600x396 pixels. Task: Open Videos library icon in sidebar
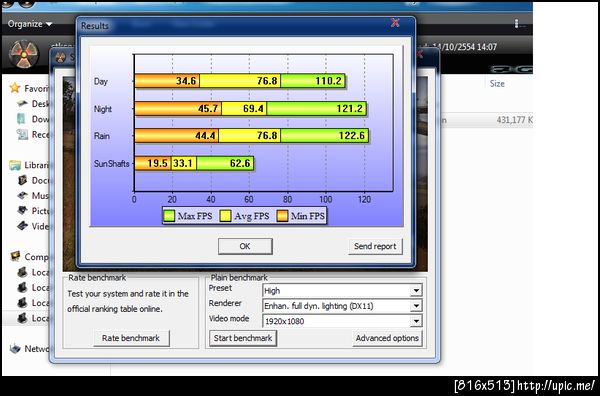[x=23, y=226]
